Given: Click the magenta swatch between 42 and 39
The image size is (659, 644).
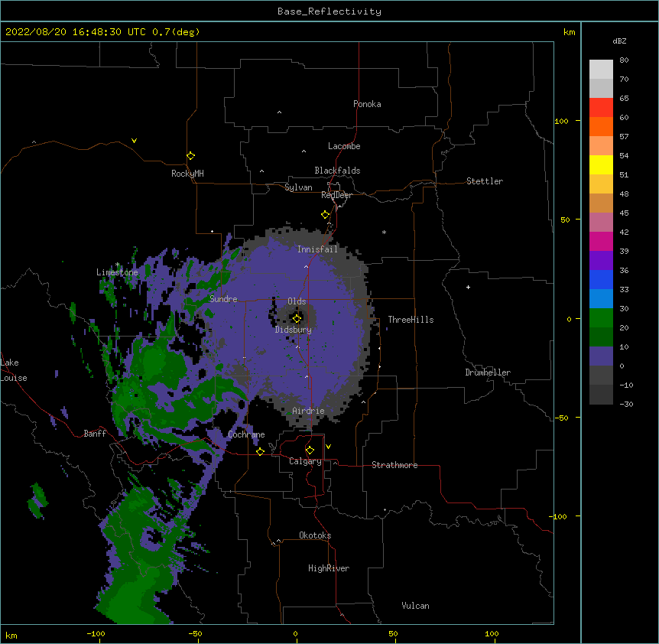Looking at the screenshot, I should coord(601,242).
